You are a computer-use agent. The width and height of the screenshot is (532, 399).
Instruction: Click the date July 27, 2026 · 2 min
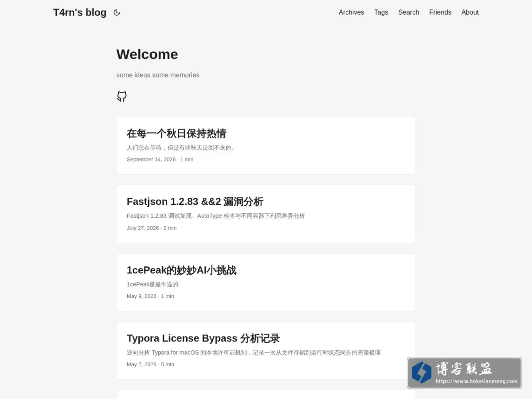coord(152,228)
